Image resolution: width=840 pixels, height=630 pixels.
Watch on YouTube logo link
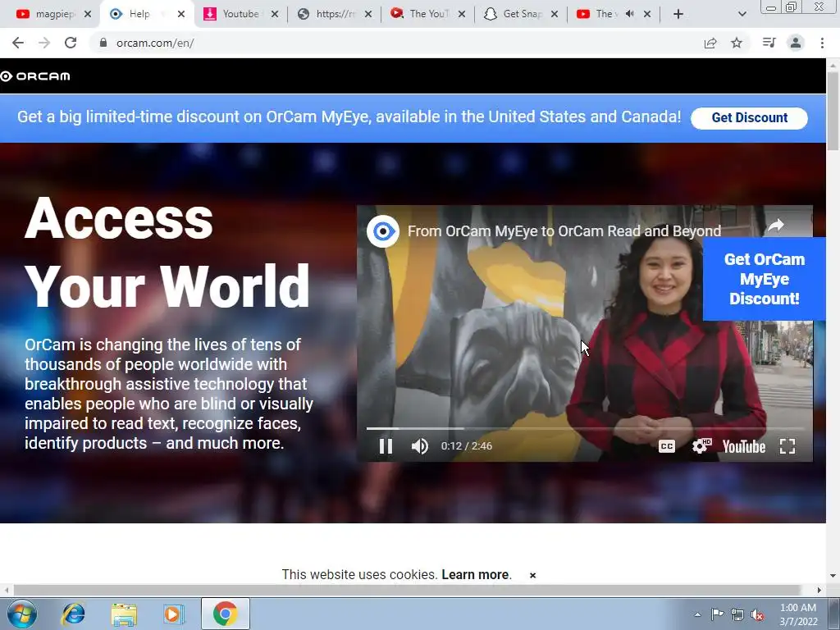tap(743, 447)
